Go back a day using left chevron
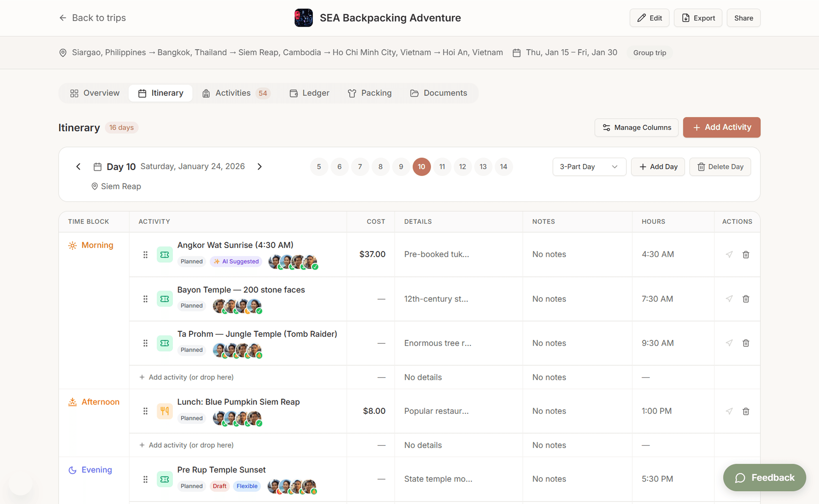 pyautogui.click(x=78, y=166)
